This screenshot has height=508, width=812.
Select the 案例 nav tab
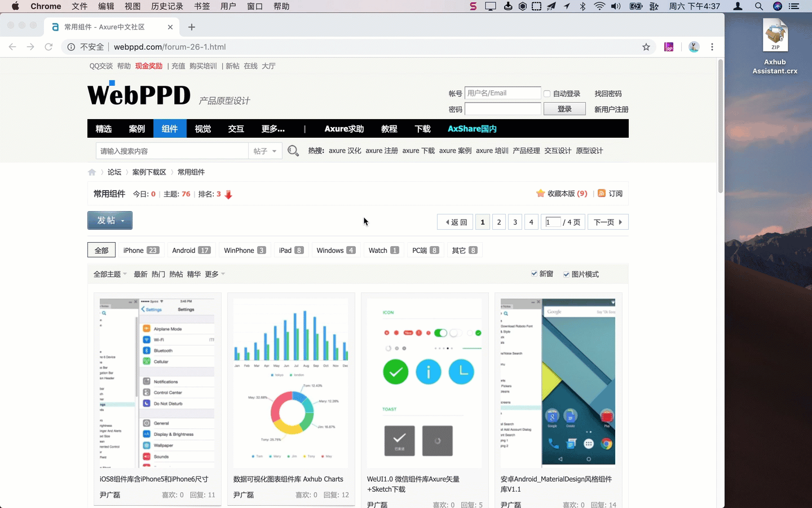pos(137,129)
